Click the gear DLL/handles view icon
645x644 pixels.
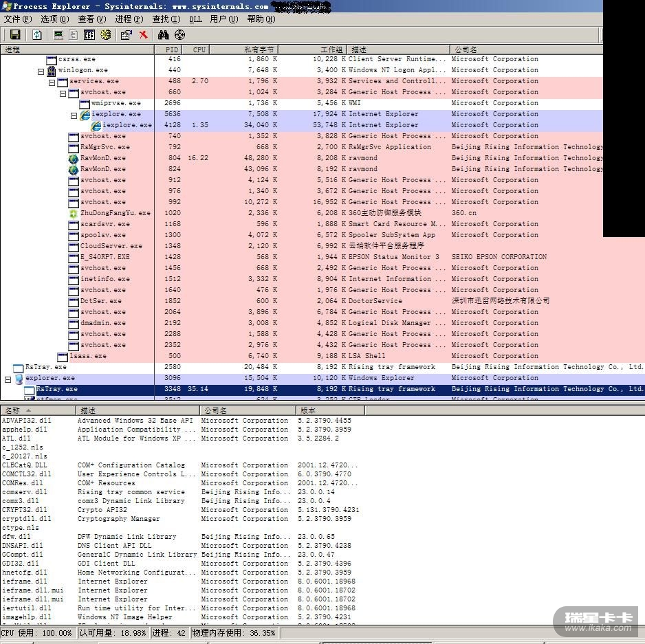[x=106, y=35]
